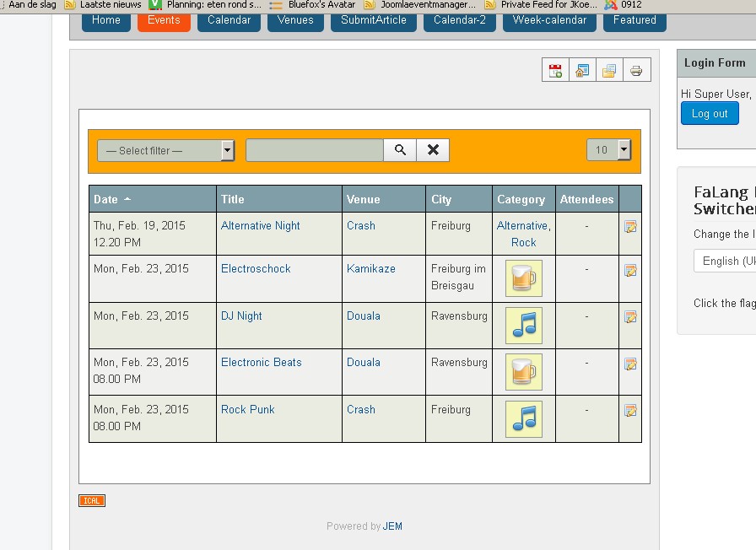This screenshot has width=756, height=550.
Task: Go to the Venues menu tab
Action: point(295,20)
